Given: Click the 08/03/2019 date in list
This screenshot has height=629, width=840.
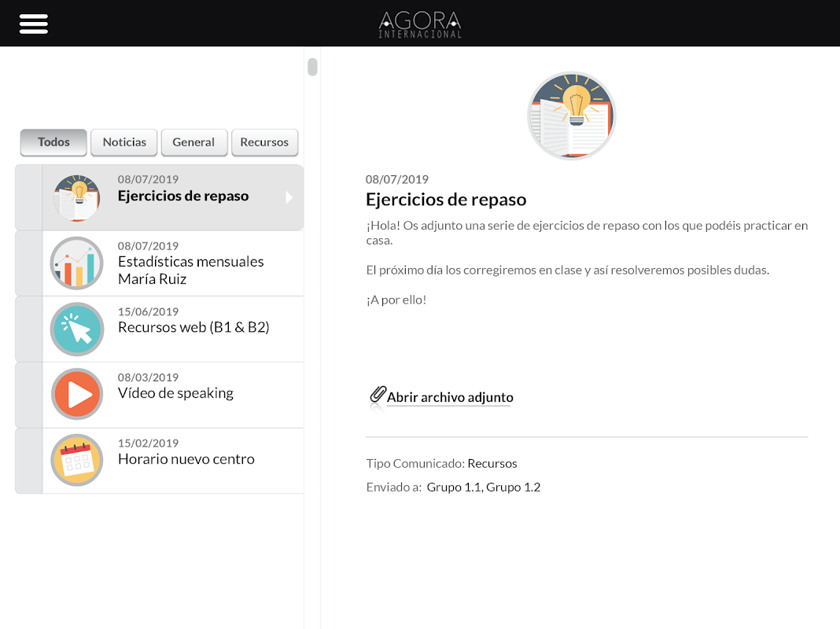Looking at the screenshot, I should click(x=149, y=377).
